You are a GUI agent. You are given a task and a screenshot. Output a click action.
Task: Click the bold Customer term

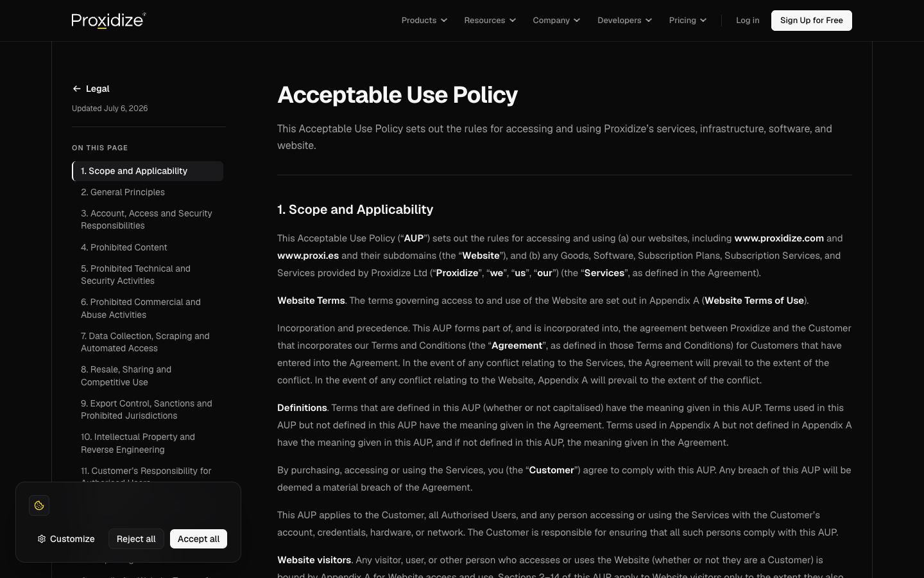551,470
